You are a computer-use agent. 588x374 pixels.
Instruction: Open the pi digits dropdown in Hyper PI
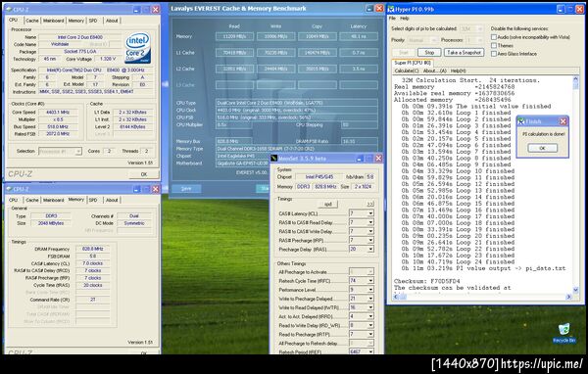[x=480, y=28]
